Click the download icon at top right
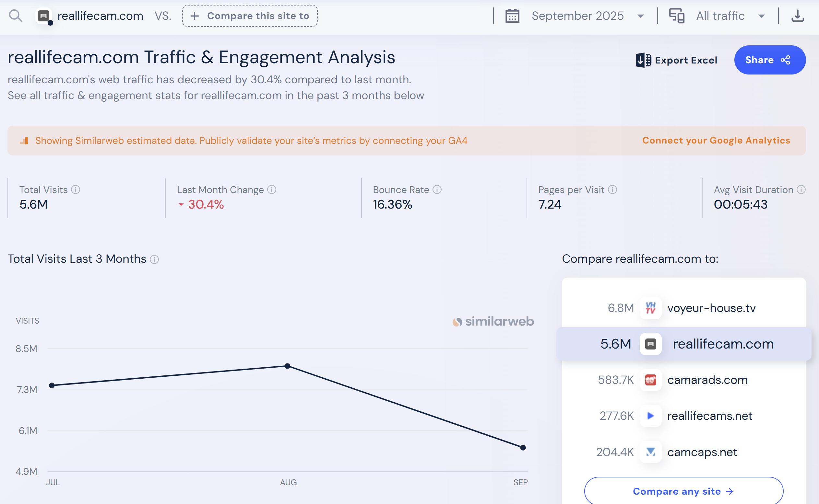This screenshot has width=819, height=504. point(797,16)
